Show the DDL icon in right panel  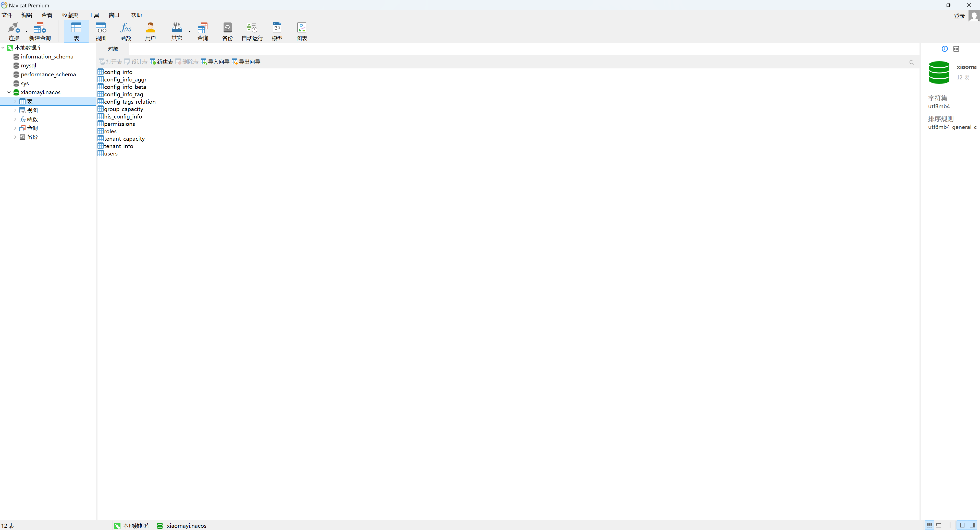click(x=956, y=49)
